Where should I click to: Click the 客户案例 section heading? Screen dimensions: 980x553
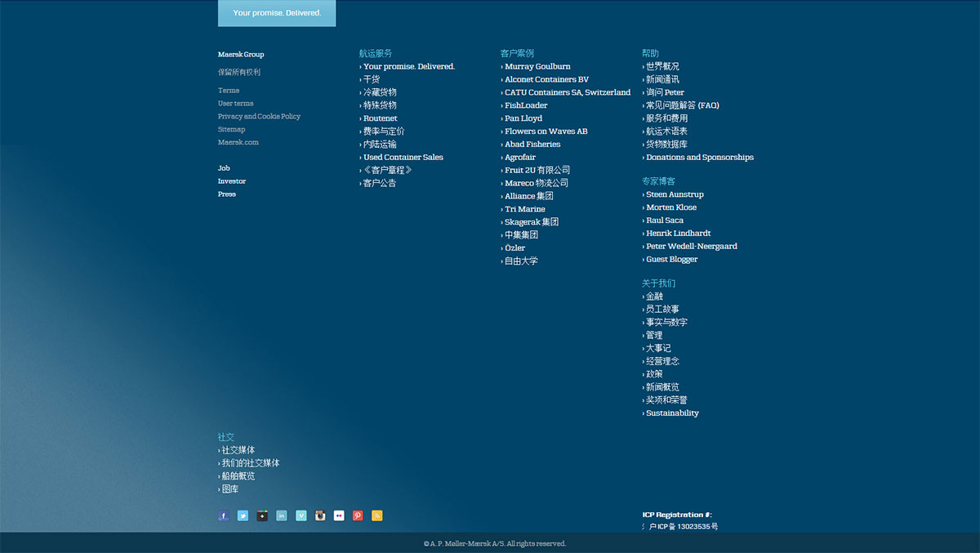tap(517, 53)
